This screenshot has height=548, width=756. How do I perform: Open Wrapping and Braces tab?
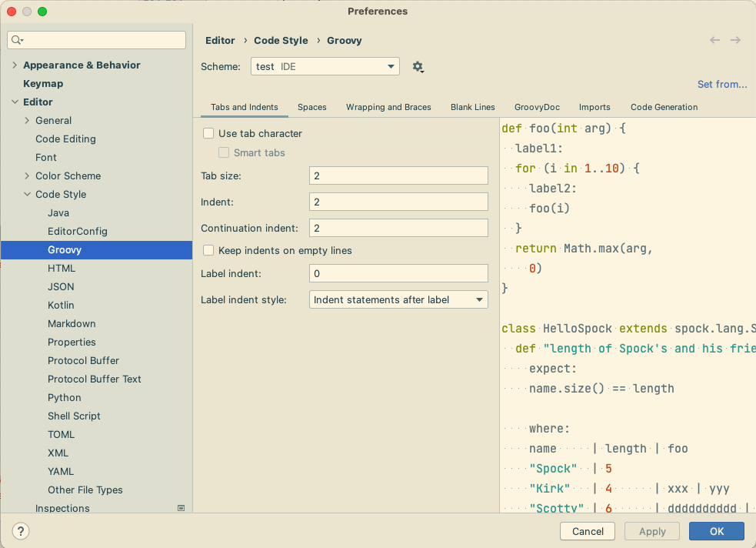(x=388, y=107)
